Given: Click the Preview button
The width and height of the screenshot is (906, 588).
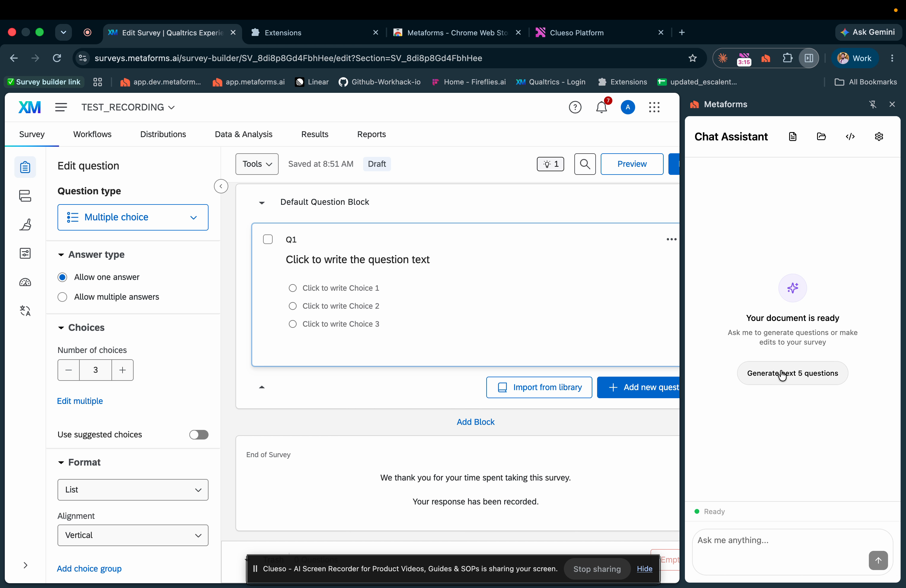Looking at the screenshot, I should (632, 164).
